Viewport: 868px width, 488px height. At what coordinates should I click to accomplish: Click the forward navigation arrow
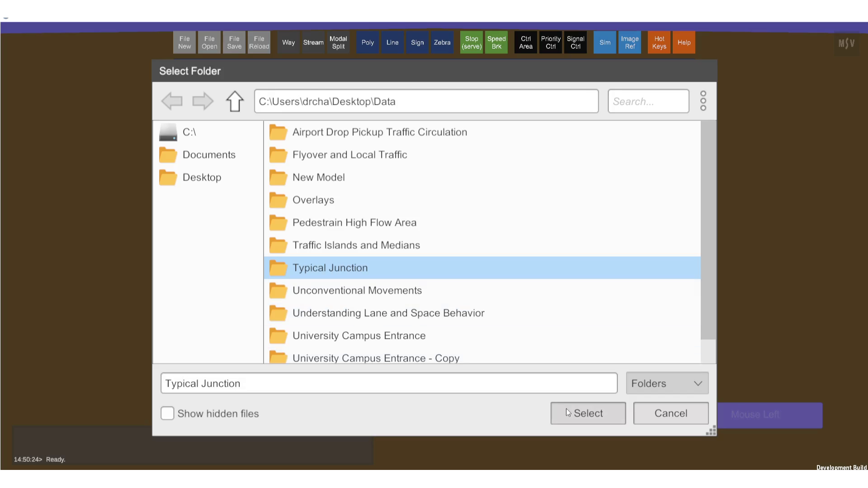203,101
